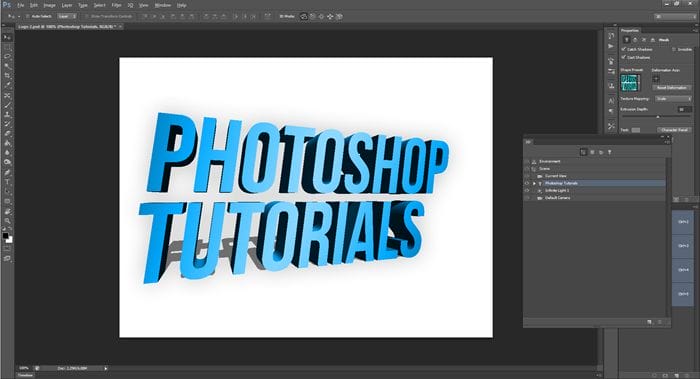This screenshot has width=700, height=379.
Task: Select the Horizontal Type tool
Action: pyautogui.click(x=7, y=182)
